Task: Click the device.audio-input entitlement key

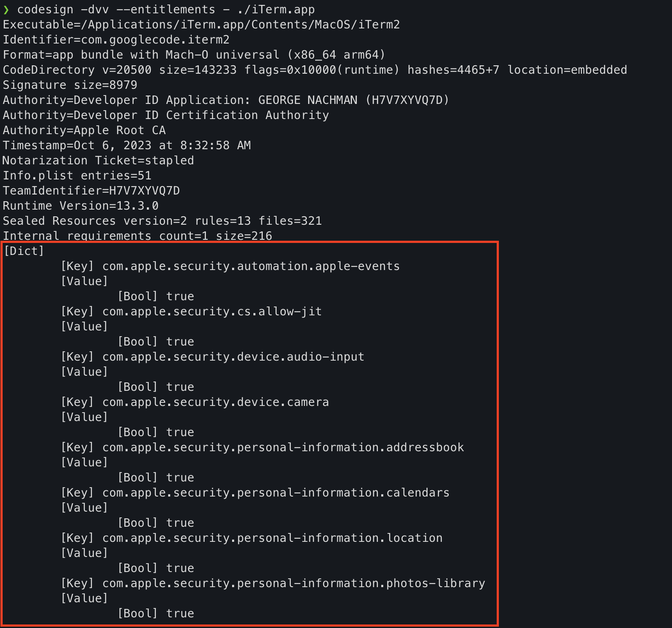Action: (x=233, y=357)
